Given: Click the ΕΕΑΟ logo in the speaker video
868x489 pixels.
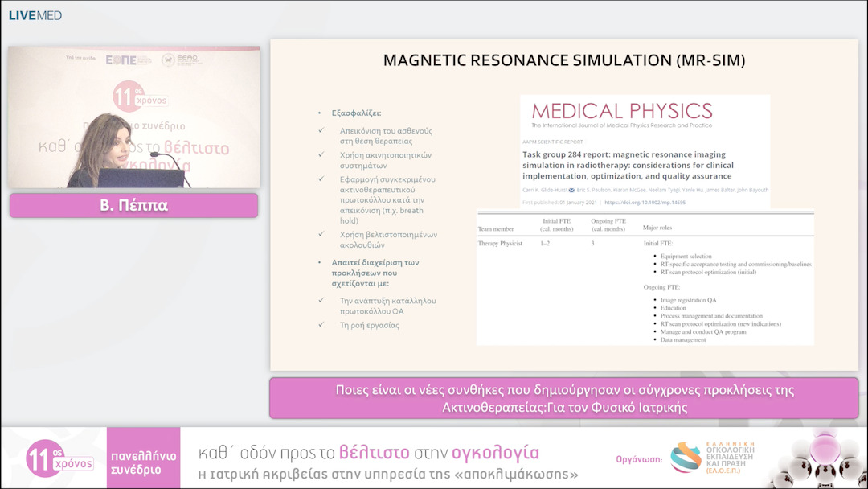Looking at the screenshot, I should pyautogui.click(x=178, y=60).
